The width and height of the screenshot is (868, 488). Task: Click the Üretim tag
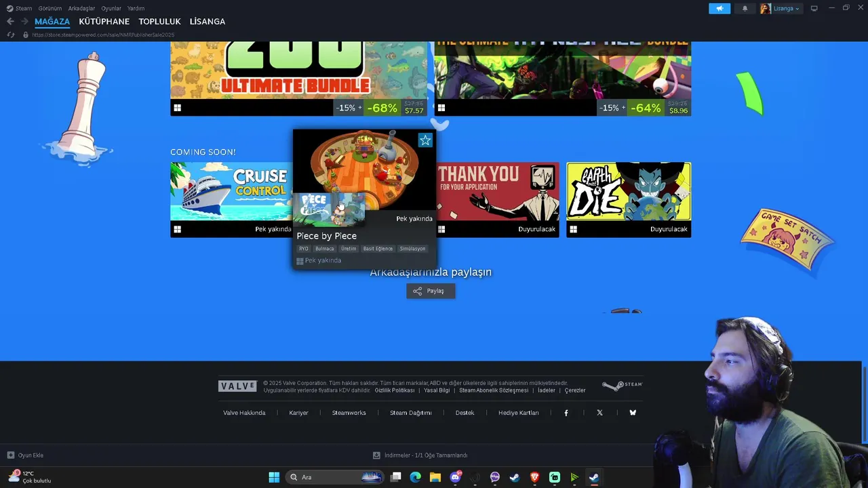[349, 249]
